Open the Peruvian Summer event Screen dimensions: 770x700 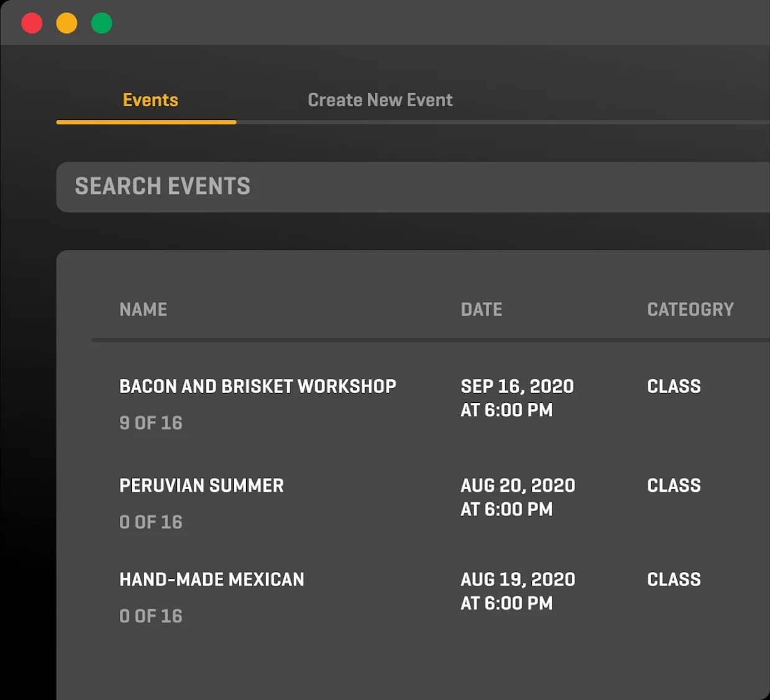201,486
